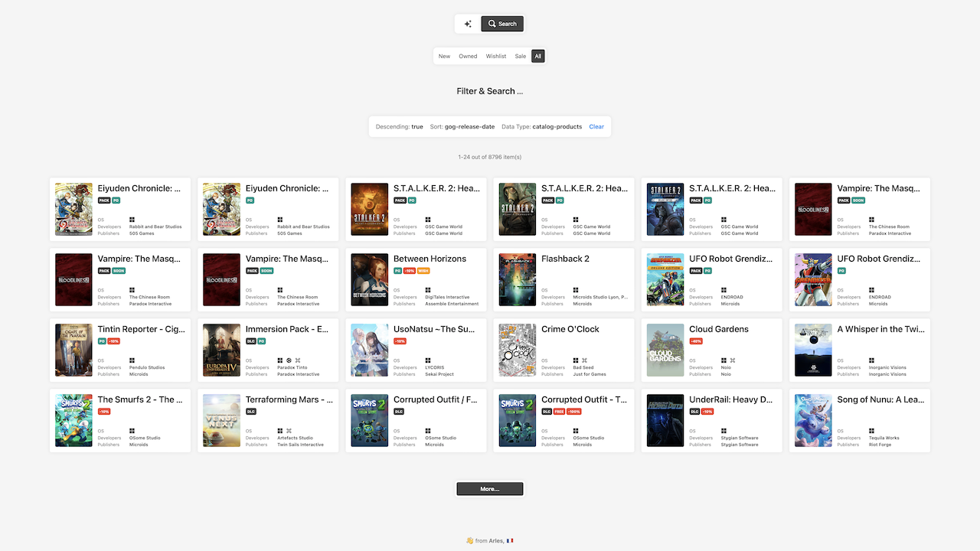Screen dimensions: 980x551
Task: Click the Windows icon on Cloud Gardens card
Action: coord(724,361)
